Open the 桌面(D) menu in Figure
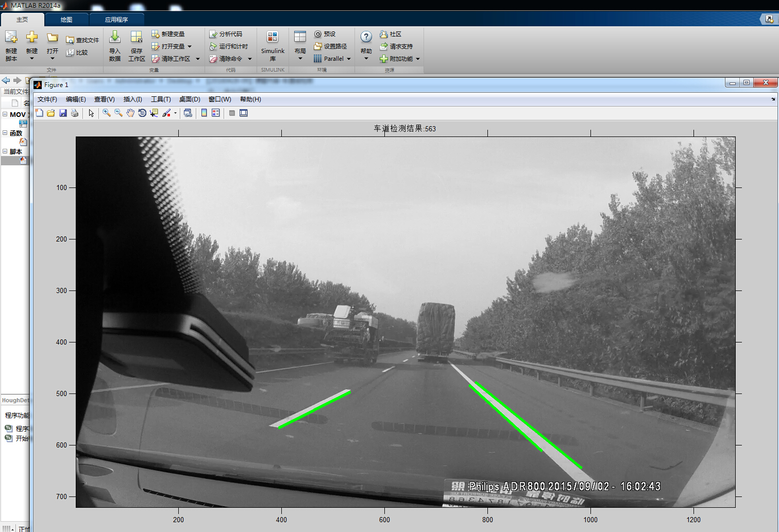 click(x=190, y=99)
